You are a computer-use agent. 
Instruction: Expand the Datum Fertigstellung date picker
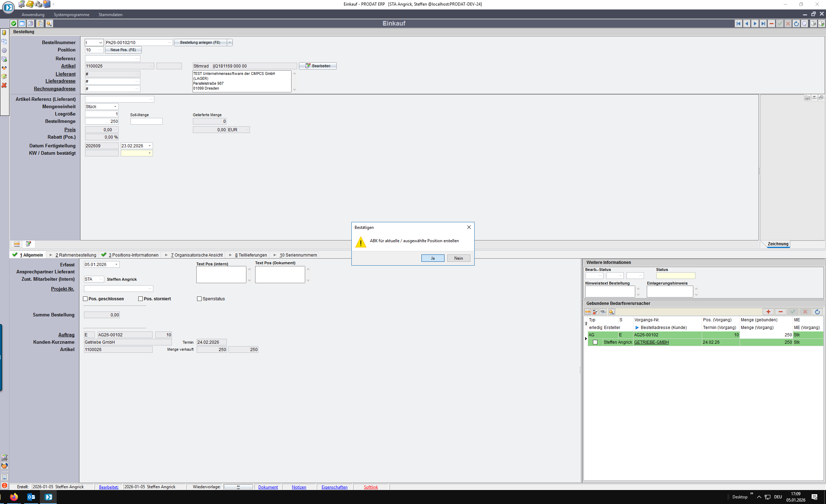click(149, 146)
